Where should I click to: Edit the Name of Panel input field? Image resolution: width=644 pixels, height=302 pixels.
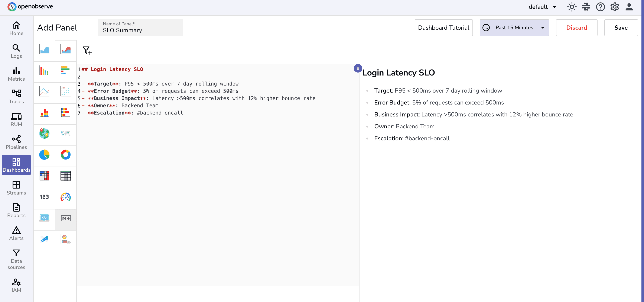click(x=140, y=30)
